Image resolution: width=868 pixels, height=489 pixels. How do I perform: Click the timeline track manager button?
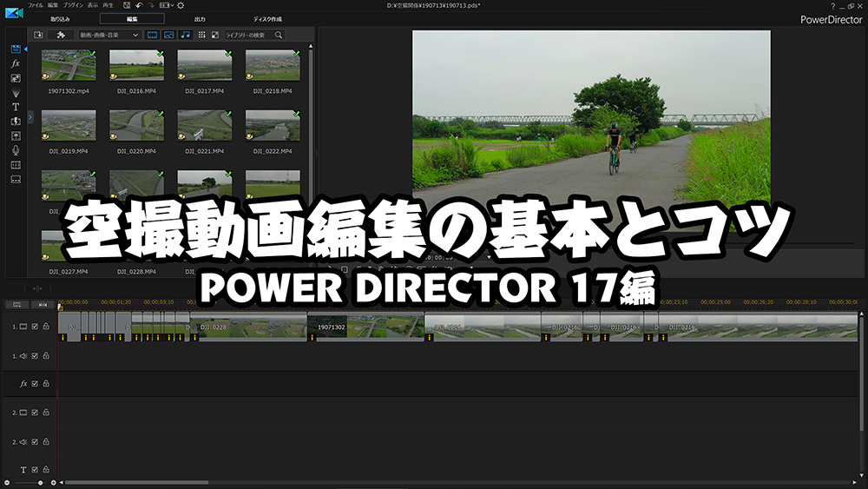click(17, 305)
